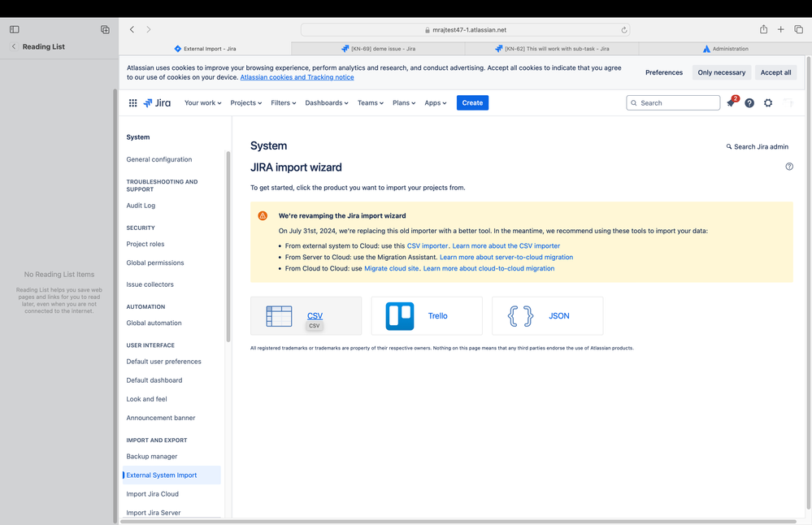Viewport: 812px width, 525px height.
Task: Click the tab group icon in sidebar header
Action: [x=105, y=29]
